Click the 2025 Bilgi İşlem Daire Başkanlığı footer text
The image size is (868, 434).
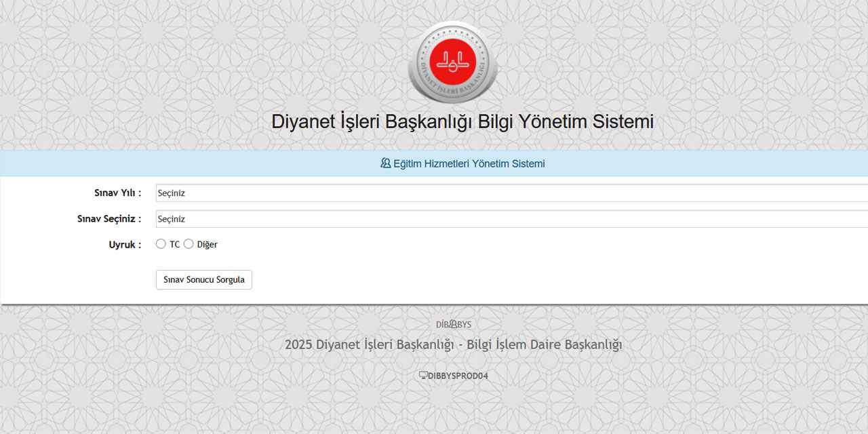coord(454,344)
